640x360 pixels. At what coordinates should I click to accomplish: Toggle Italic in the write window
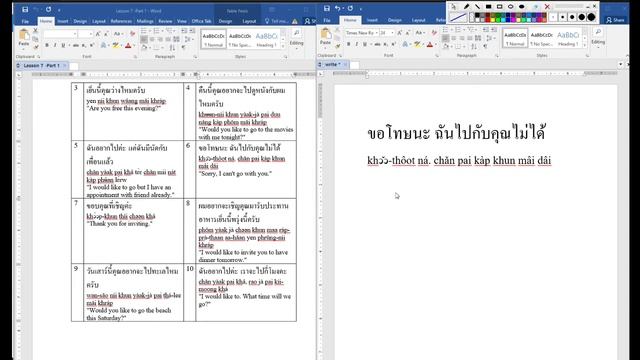pos(356,44)
